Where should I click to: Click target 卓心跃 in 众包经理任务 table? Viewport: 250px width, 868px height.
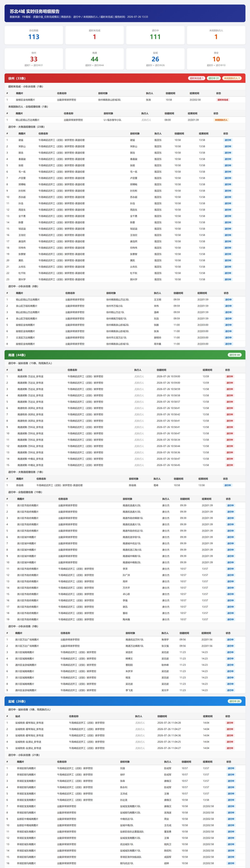pos(126,594)
